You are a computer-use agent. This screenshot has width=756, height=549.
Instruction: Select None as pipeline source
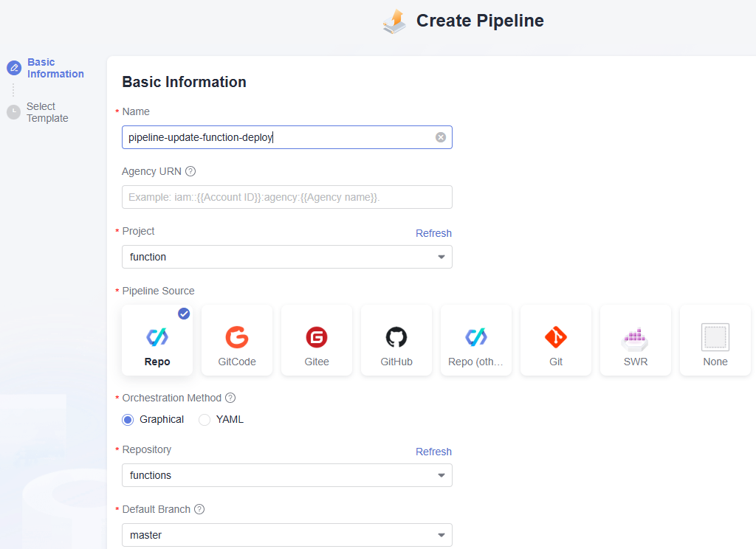715,341
